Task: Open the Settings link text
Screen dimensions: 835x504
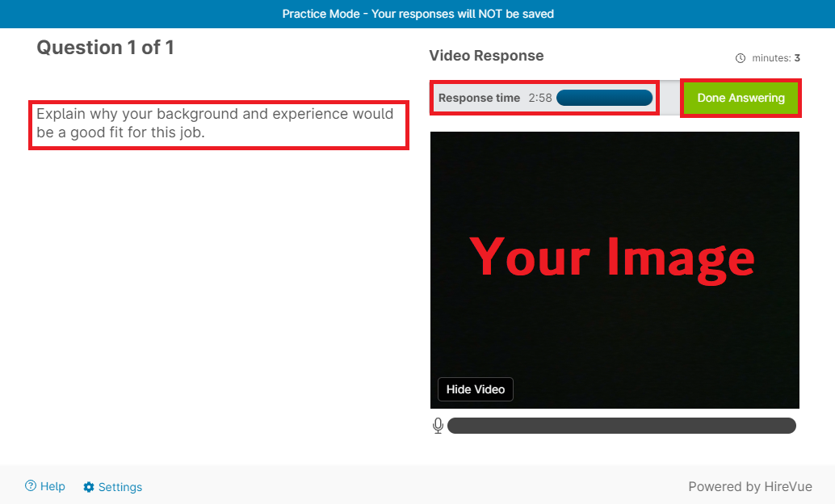Action: click(x=120, y=487)
